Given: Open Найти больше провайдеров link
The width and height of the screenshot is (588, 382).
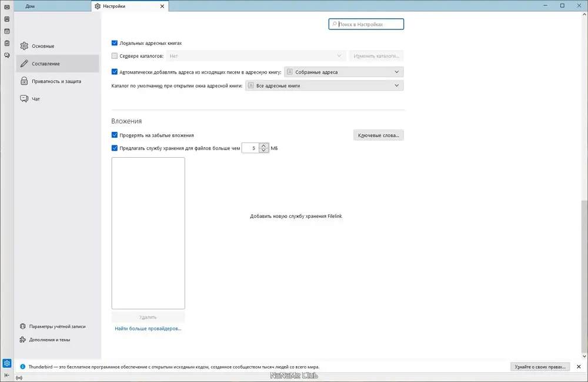Looking at the screenshot, I should [x=148, y=328].
